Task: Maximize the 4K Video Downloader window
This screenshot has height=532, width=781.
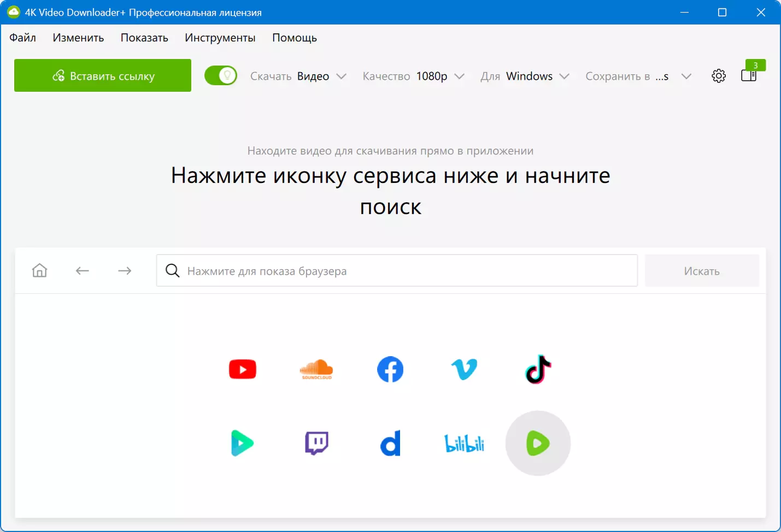Action: (722, 12)
